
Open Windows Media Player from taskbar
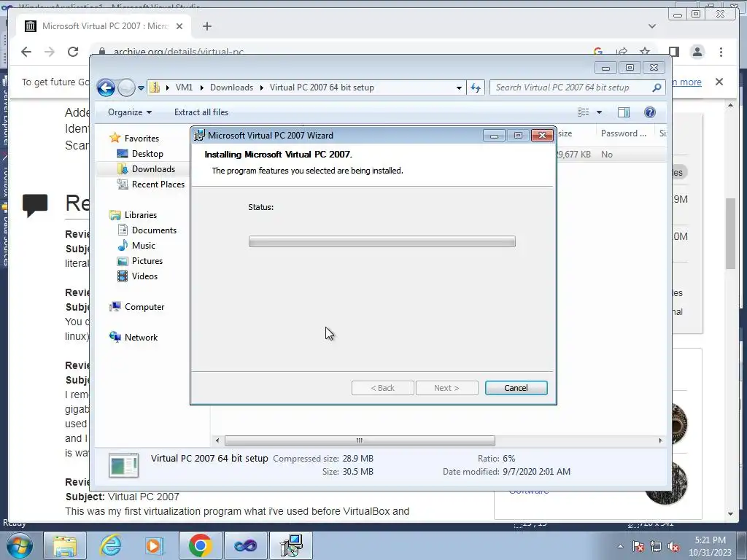coord(155,545)
